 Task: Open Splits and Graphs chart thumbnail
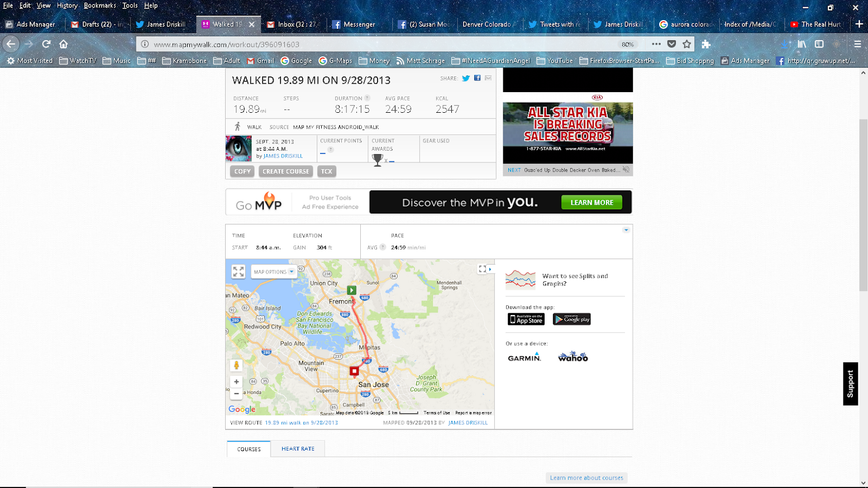[x=520, y=279]
